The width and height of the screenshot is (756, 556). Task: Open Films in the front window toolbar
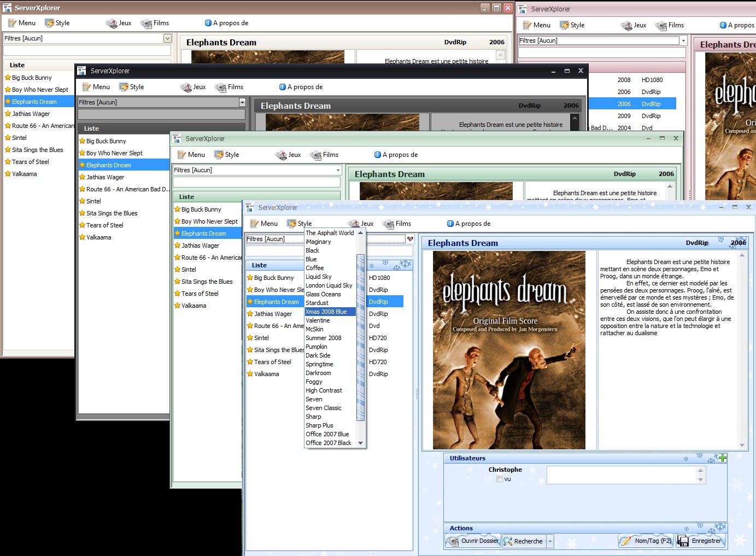tap(397, 224)
